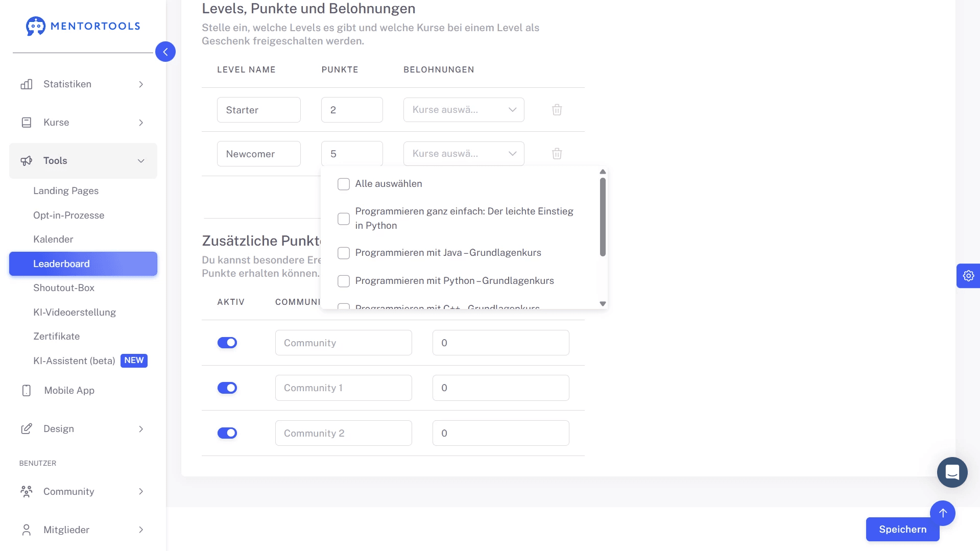980x551 pixels.
Task: Click the Newcomer points input field
Action: coord(351,153)
